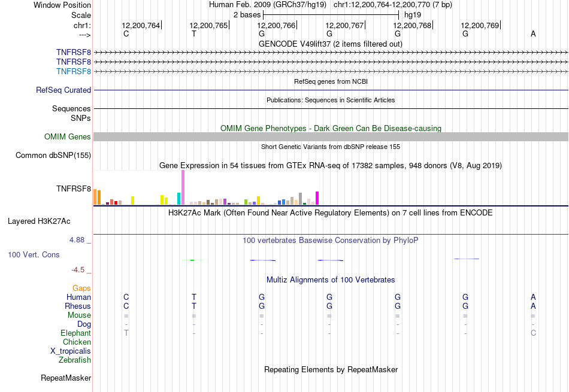This screenshot has height=392, width=569.
Task: Click the H3K27Ac Mark title text
Action: [x=330, y=213]
